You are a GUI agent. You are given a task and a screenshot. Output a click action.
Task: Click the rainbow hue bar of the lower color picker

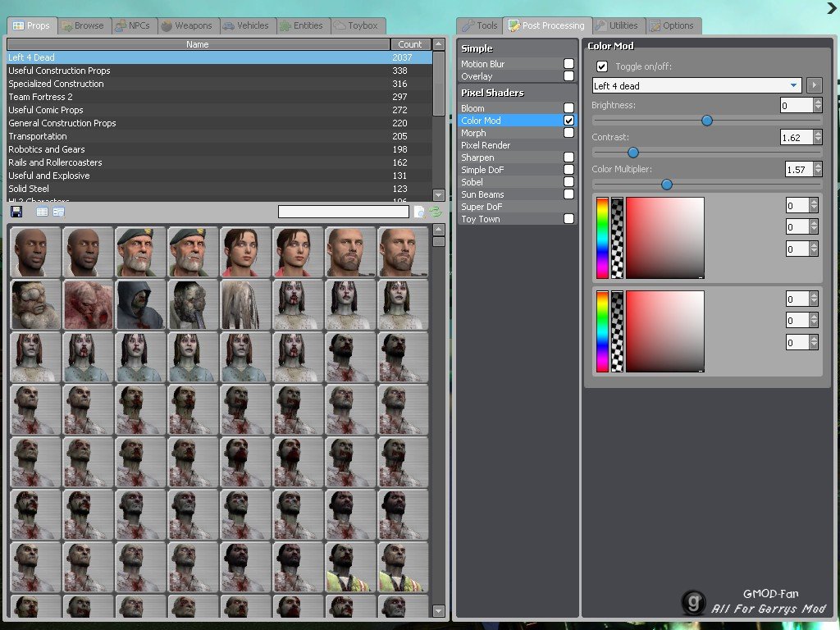point(603,331)
